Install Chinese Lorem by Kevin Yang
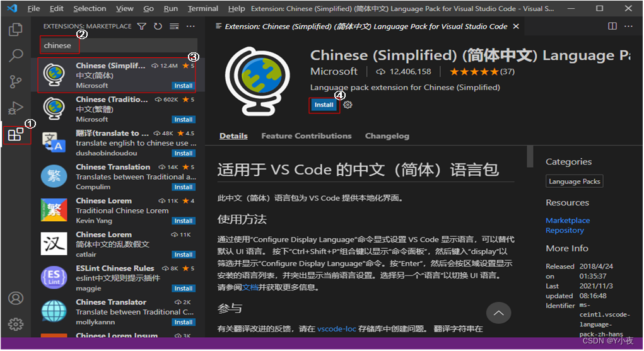644x351 pixels. click(x=183, y=221)
